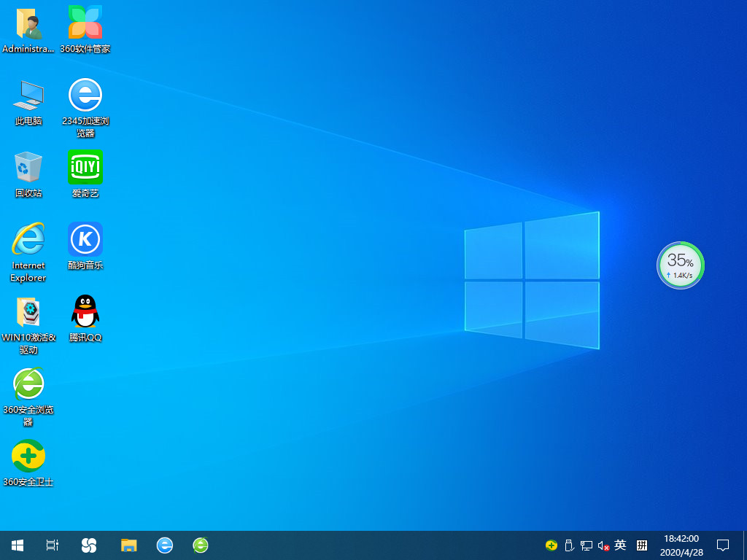Screen dimensions: 747x560
Task: Open the 2345加速浏览器 browser
Action: 85,97
